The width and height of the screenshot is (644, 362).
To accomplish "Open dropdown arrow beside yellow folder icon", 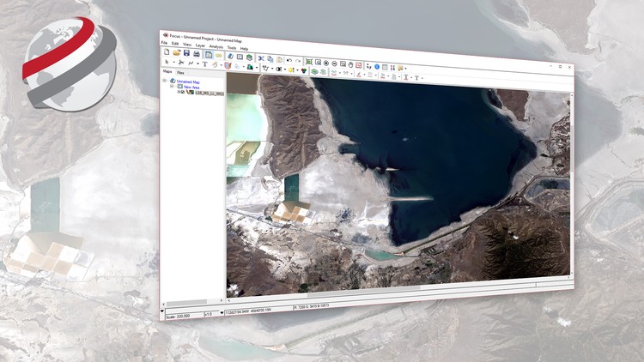I will click(x=406, y=68).
